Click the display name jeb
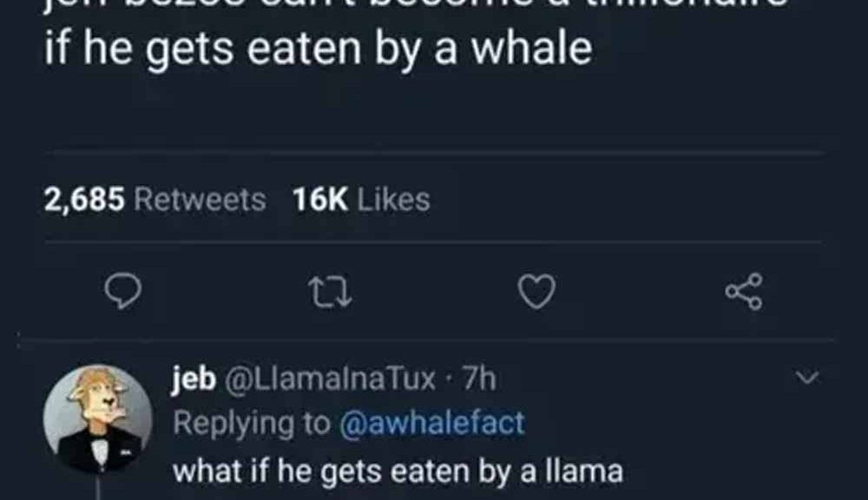 click(194, 378)
